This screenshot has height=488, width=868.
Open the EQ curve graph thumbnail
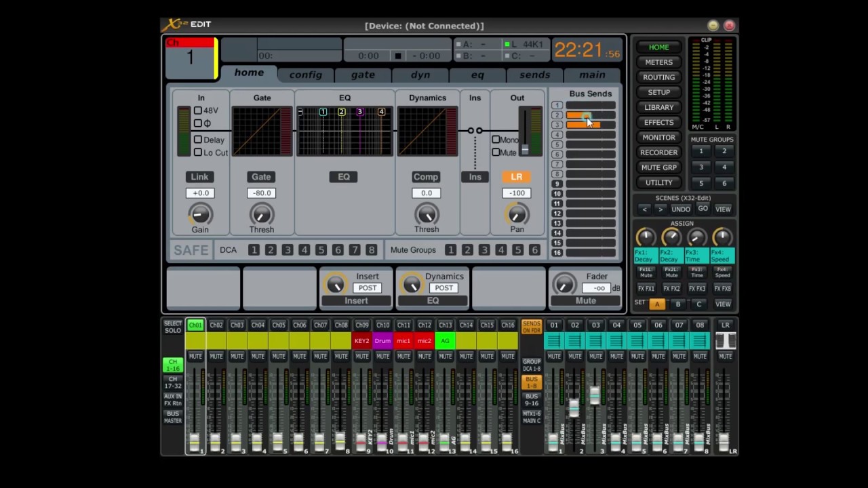[344, 131]
